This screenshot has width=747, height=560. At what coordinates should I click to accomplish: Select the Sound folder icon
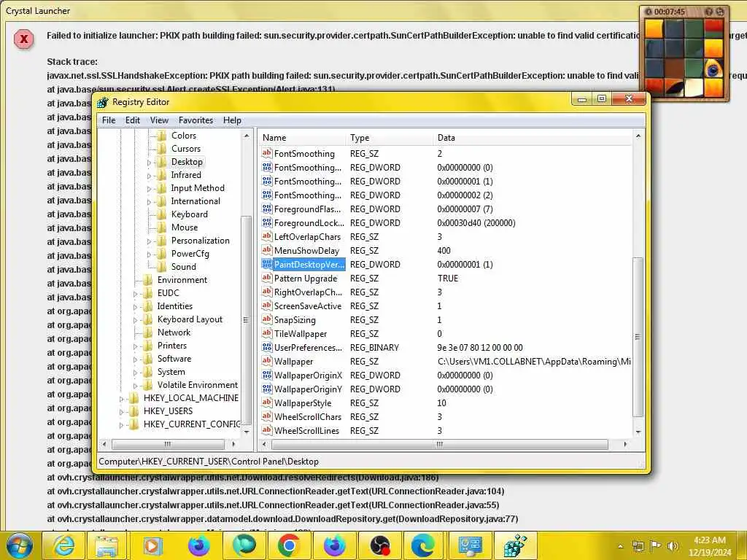coord(162,267)
